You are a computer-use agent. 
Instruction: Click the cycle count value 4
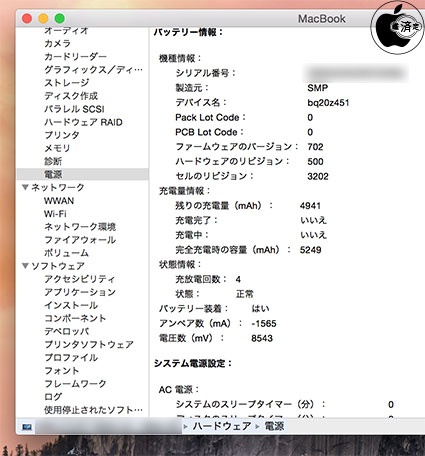[x=238, y=279]
